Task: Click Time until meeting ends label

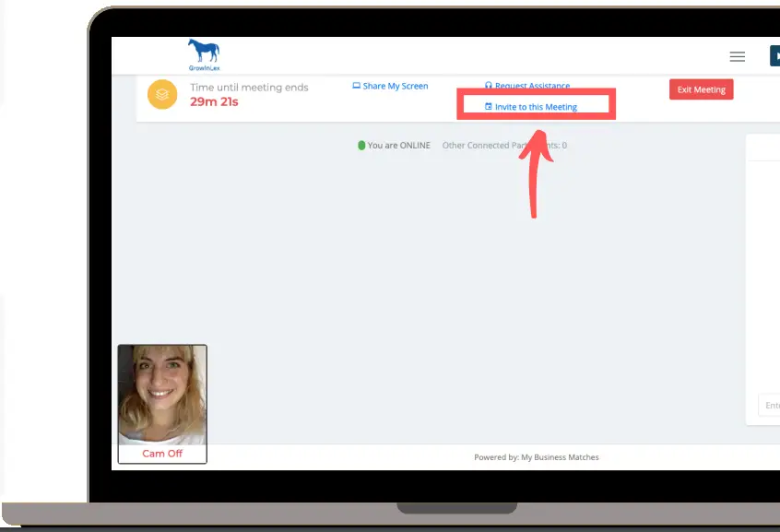Action: point(249,88)
